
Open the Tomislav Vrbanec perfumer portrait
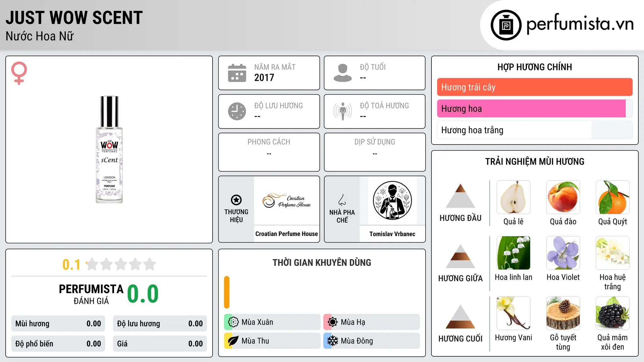[x=392, y=200]
